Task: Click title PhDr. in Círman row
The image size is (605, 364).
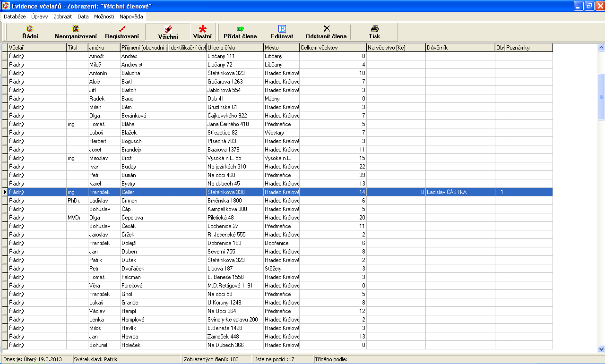Action: (x=77, y=201)
